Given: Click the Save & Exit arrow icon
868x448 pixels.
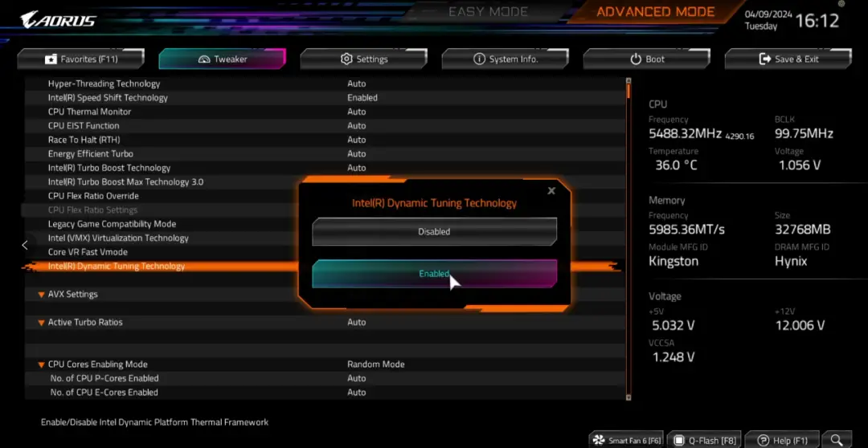Looking at the screenshot, I should 765,59.
